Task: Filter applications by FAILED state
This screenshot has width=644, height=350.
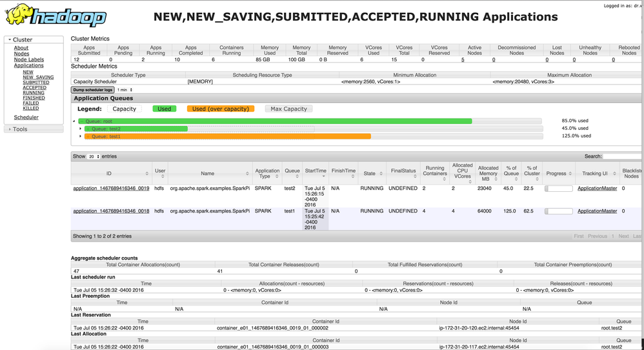Action: [31, 103]
